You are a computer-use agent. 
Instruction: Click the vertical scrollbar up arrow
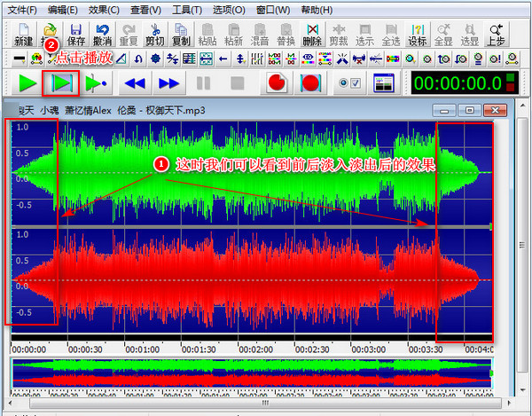click(x=523, y=106)
